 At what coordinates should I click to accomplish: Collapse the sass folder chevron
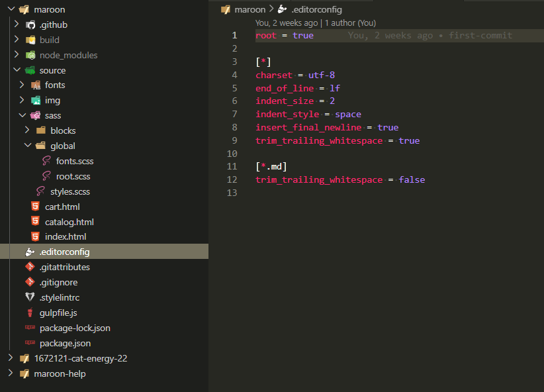[x=23, y=115]
